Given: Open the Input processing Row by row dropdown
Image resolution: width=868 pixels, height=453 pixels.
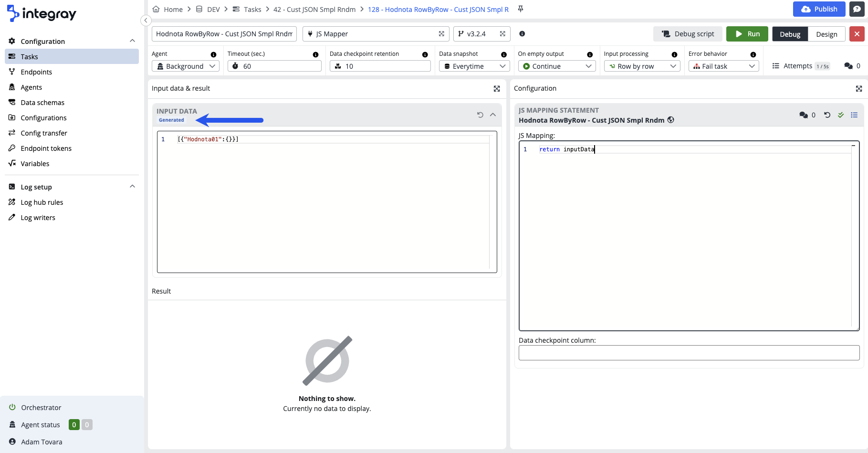Looking at the screenshot, I should coord(641,66).
